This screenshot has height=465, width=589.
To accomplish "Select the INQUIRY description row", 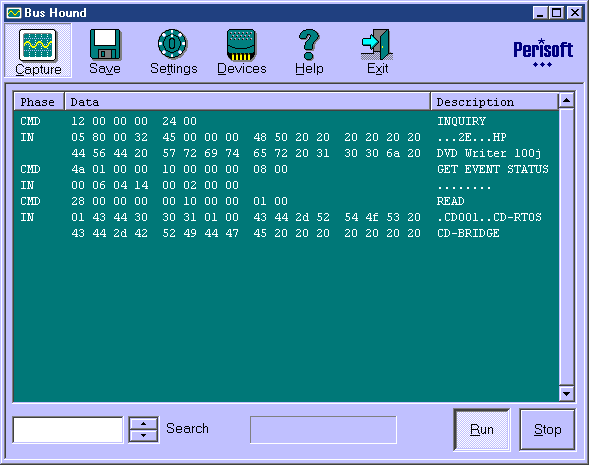I will tap(461, 121).
